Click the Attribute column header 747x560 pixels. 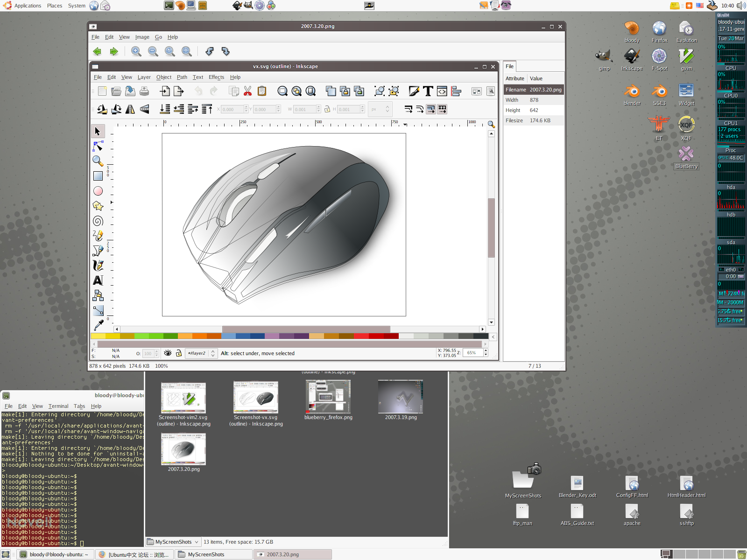pyautogui.click(x=515, y=78)
